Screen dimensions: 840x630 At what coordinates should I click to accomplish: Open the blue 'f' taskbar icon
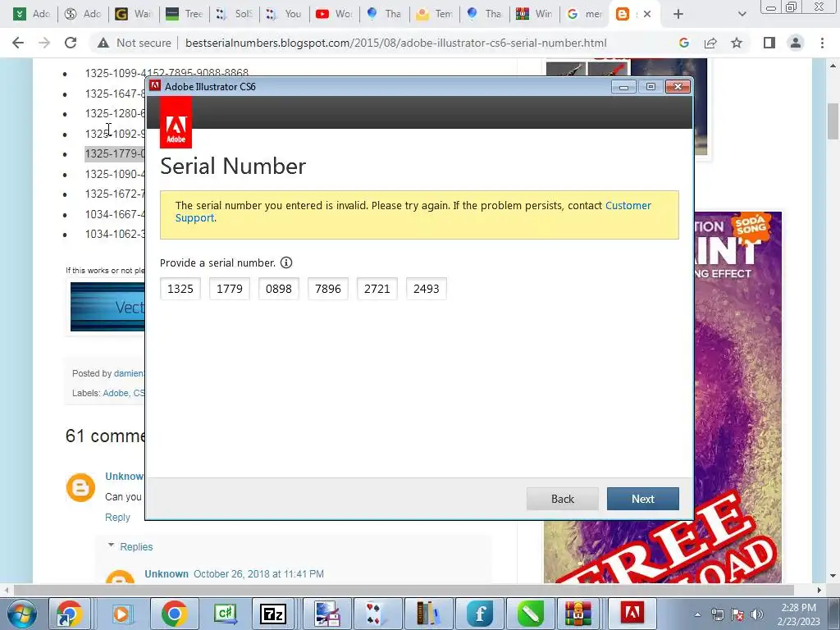pyautogui.click(x=480, y=614)
